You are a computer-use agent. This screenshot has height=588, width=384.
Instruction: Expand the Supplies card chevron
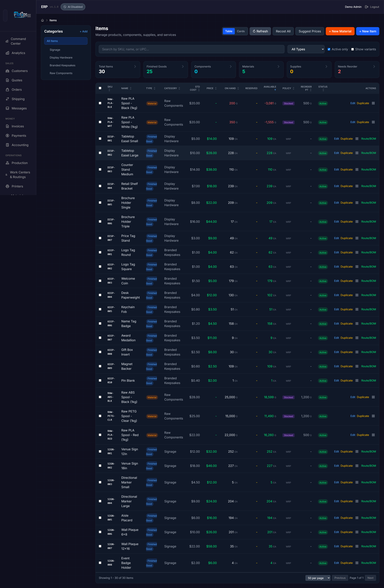(326, 67)
